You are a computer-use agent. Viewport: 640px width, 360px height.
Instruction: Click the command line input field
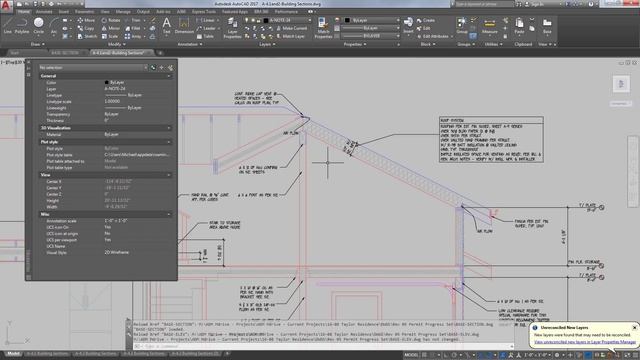[322, 346]
